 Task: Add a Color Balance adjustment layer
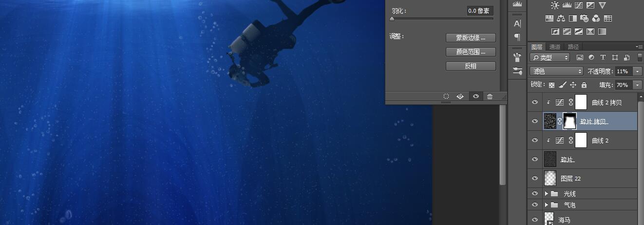[561, 19]
